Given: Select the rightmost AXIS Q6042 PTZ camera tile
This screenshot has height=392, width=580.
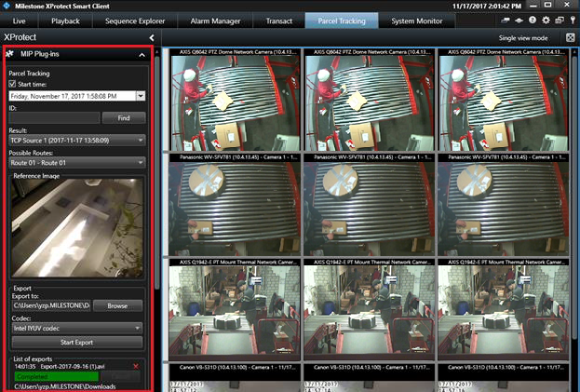Looking at the screenshot, I should 504,100.
